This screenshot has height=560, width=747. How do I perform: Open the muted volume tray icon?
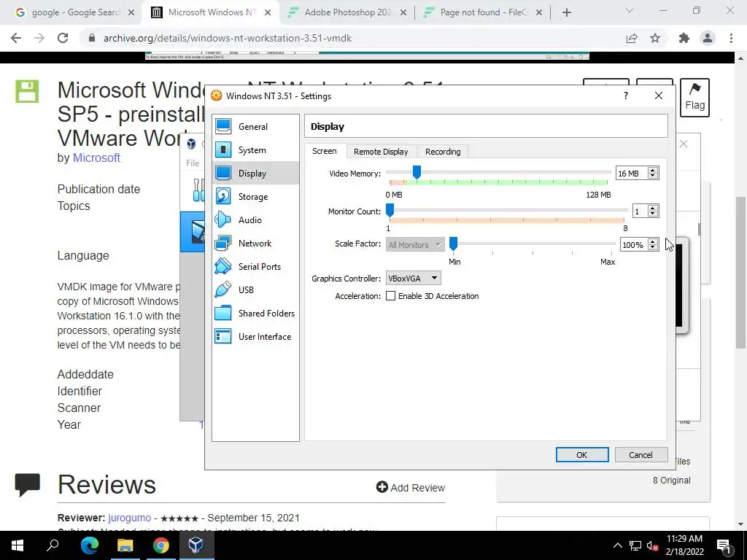(x=652, y=545)
